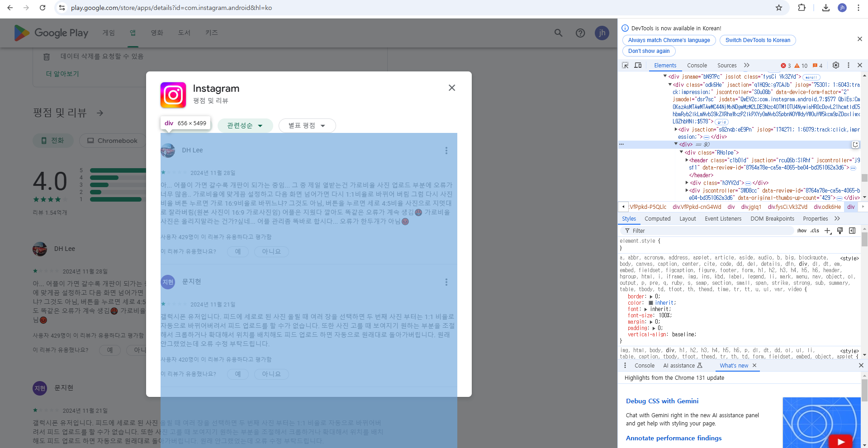Screen dimensions: 868x448
Task: Open options menu for 문지현 review
Action: [x=446, y=282]
